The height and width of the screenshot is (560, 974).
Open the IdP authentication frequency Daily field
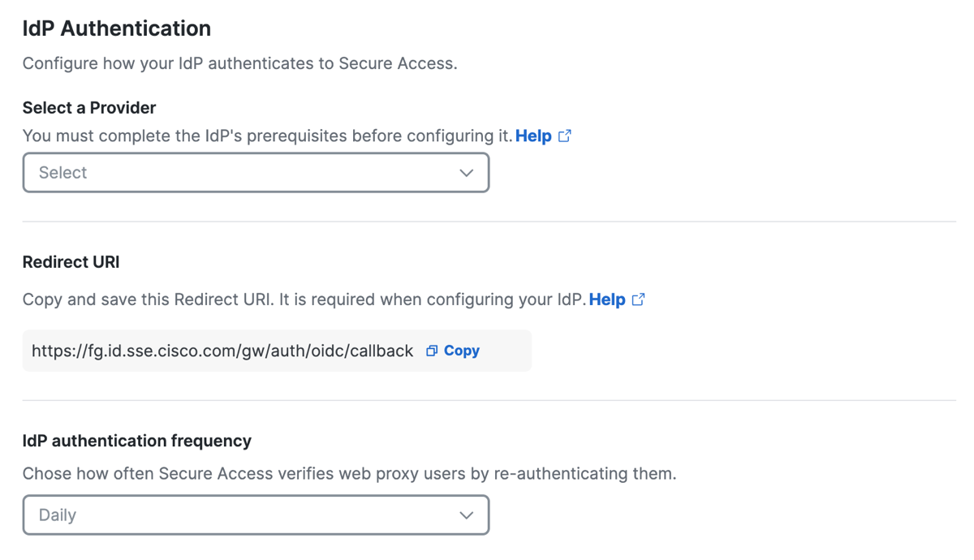[x=256, y=515]
